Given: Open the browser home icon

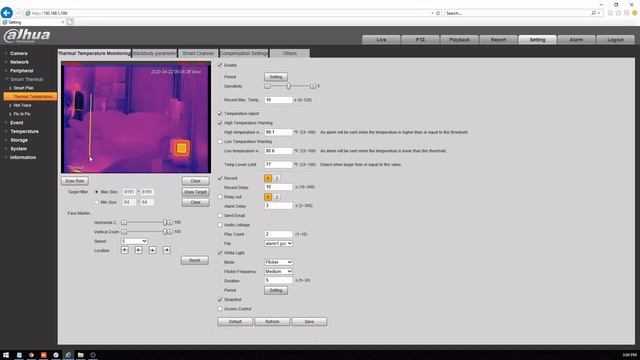Looking at the screenshot, I should coord(610,13).
